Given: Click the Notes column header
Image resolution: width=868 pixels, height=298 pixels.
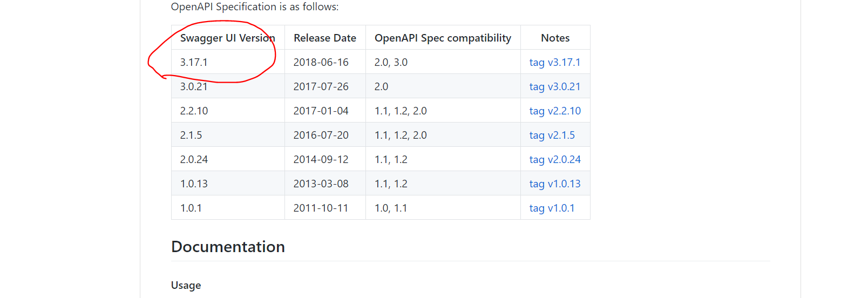Looking at the screenshot, I should click(x=555, y=38).
